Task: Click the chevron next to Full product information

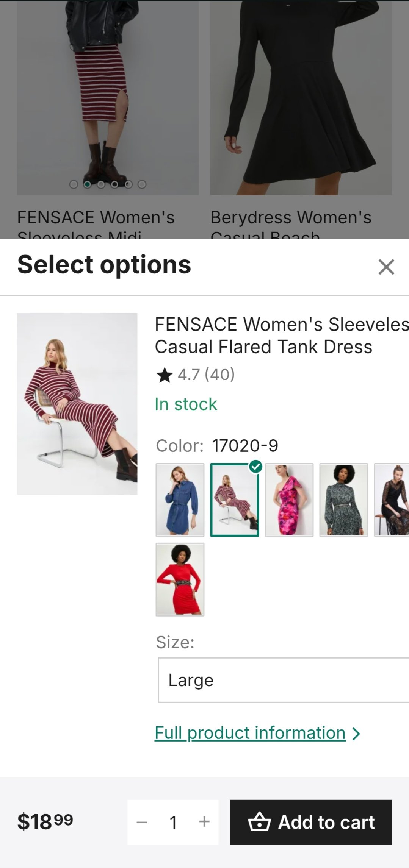Action: [x=356, y=734]
